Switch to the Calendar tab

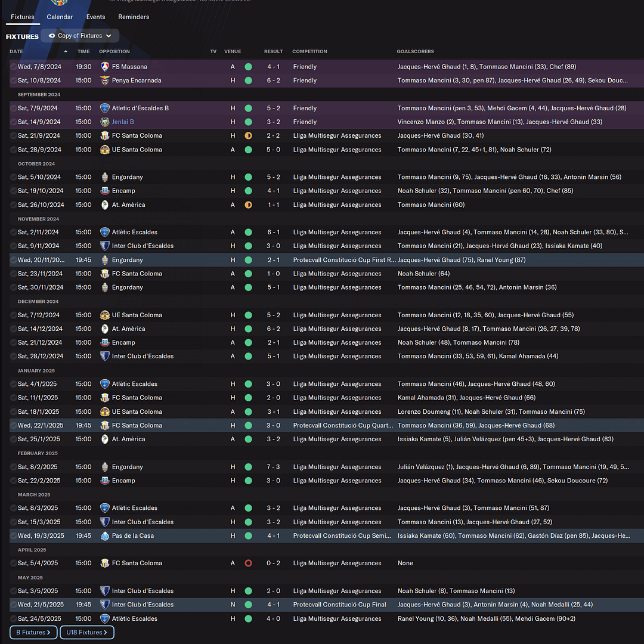point(60,17)
